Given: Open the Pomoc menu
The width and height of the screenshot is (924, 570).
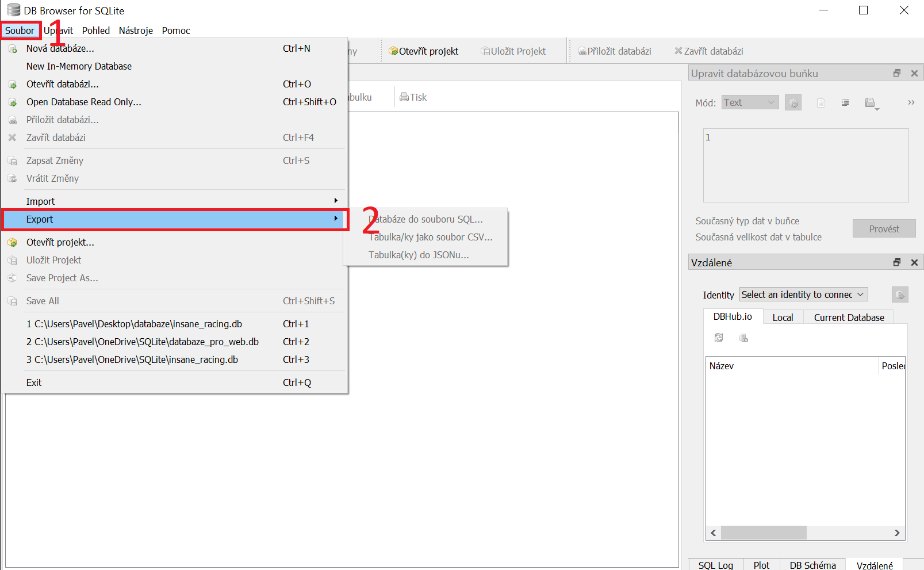Looking at the screenshot, I should point(176,30).
